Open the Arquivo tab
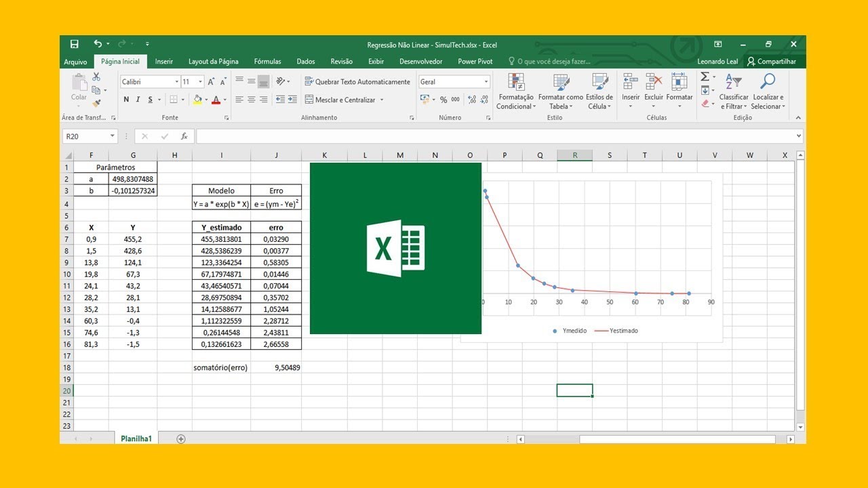The height and width of the screenshot is (488, 868). pyautogui.click(x=75, y=62)
